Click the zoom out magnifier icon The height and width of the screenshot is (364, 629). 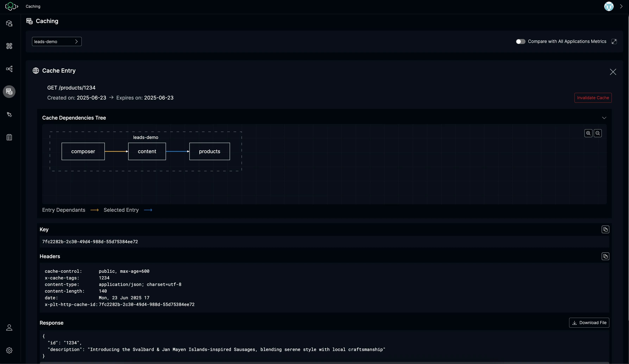click(x=597, y=133)
